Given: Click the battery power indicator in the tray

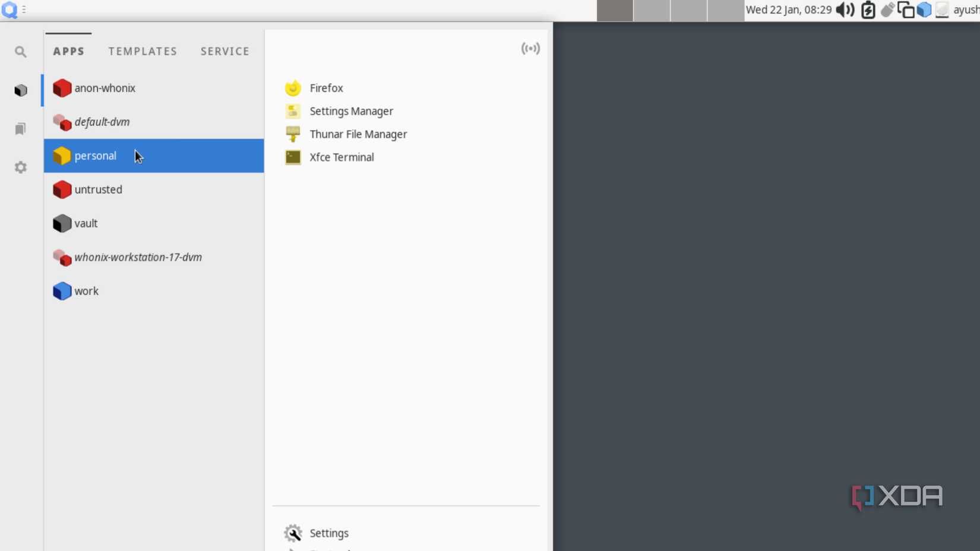Looking at the screenshot, I should point(867,9).
